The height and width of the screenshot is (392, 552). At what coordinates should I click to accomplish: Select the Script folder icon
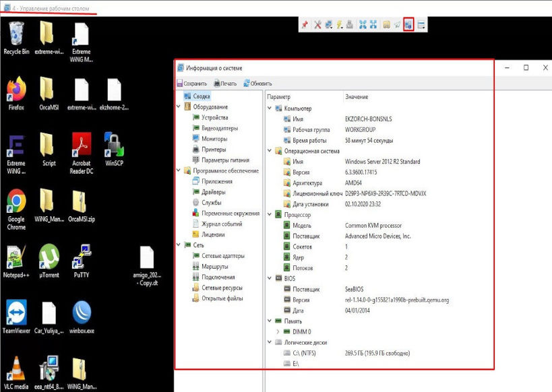(49, 150)
